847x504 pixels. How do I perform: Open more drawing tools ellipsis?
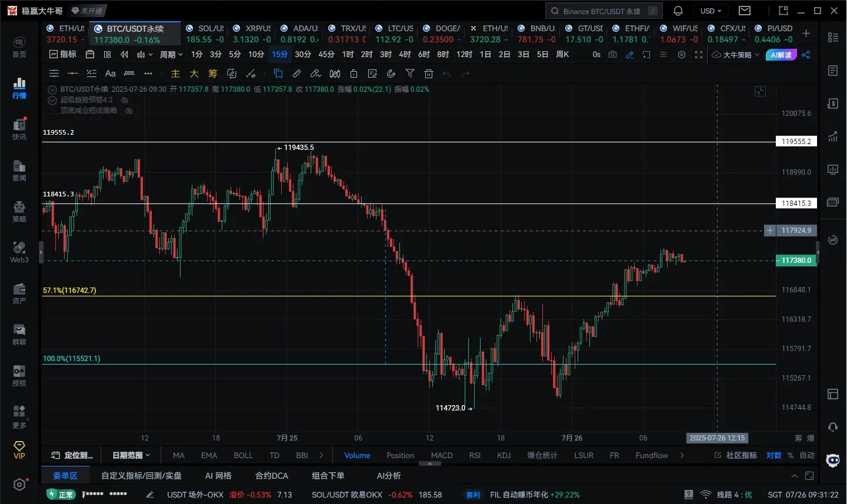point(148,74)
